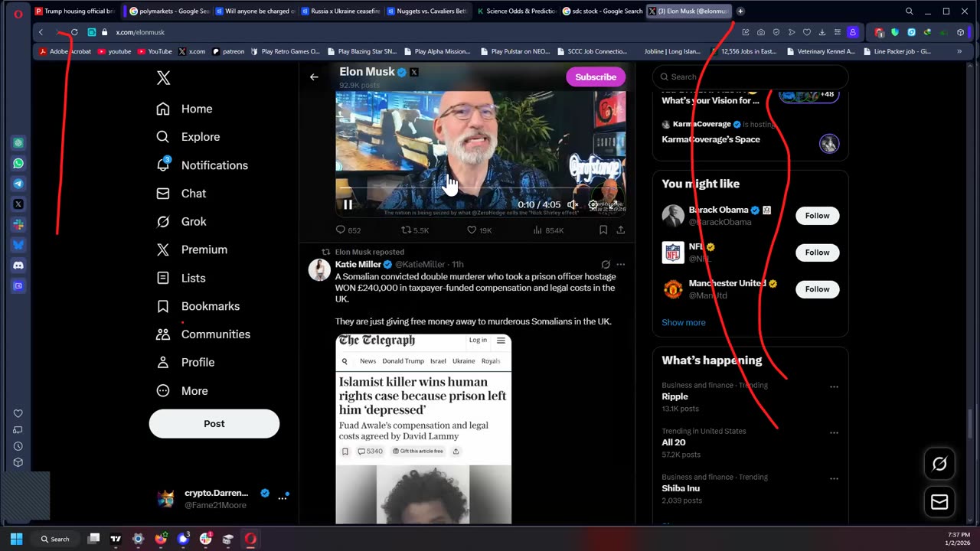This screenshot has width=980, height=551.
Task: Subscribe to Elon Musk
Action: tap(596, 77)
